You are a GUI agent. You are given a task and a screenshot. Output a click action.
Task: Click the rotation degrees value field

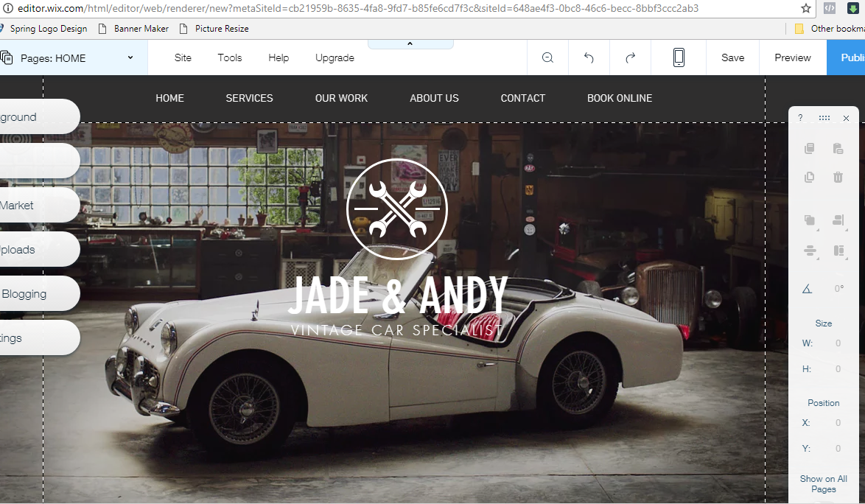pos(838,288)
